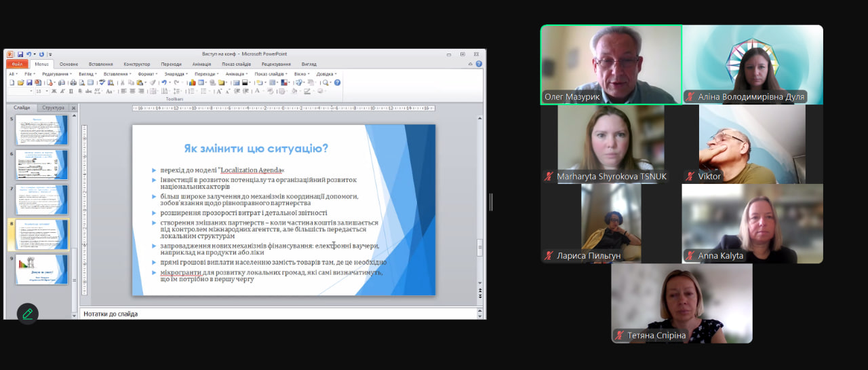868x370 pixels.
Task: Open the Структура outline tab
Action: [53, 108]
